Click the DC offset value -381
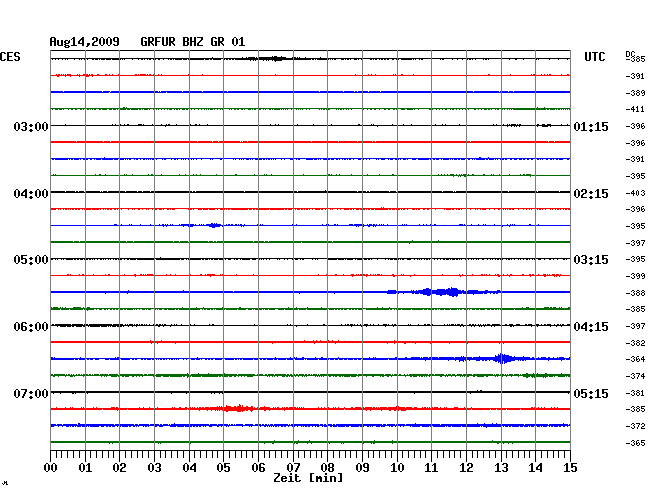The height and width of the screenshot is (494, 650). tap(635, 393)
